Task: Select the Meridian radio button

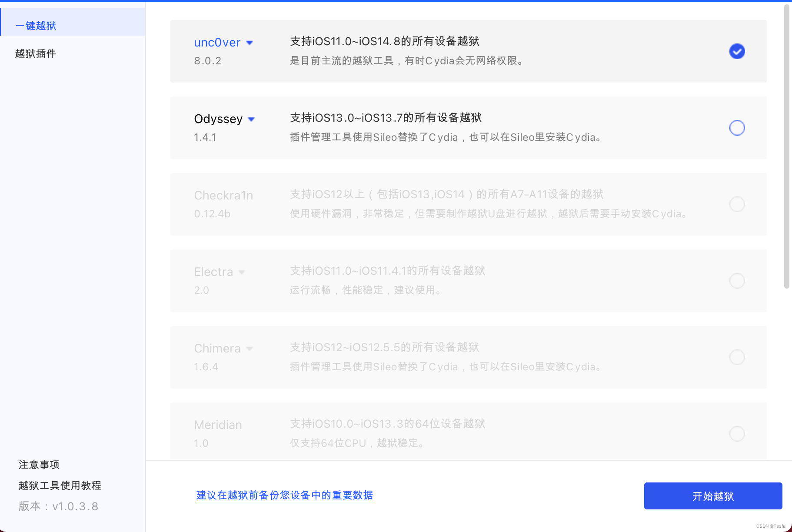Action: (x=737, y=434)
